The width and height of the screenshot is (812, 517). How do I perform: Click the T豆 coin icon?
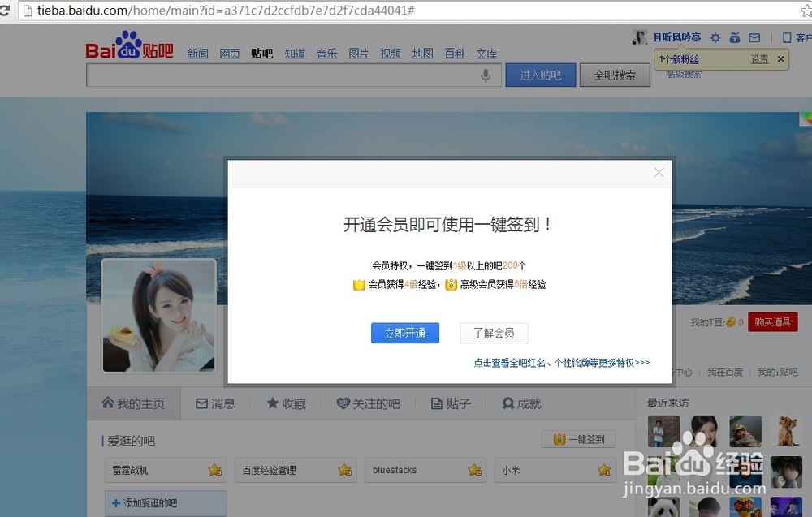(x=731, y=322)
